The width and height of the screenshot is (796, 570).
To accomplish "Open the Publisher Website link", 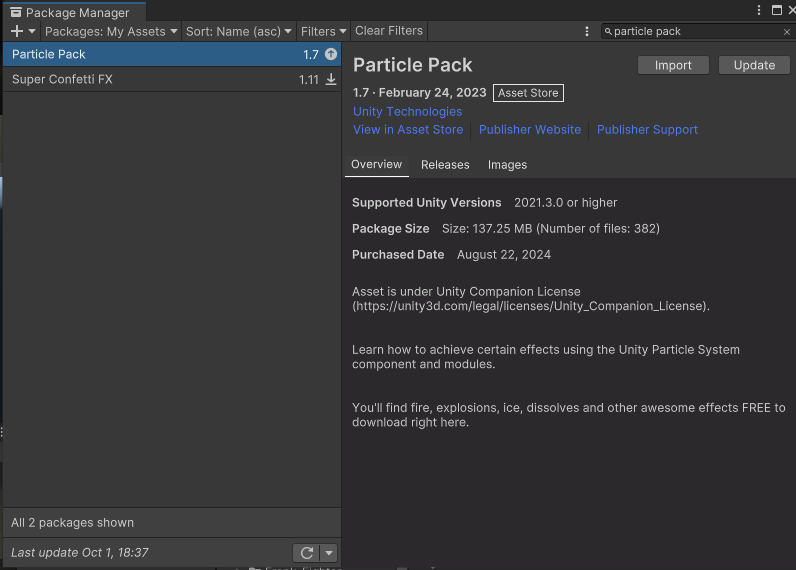I will point(529,130).
